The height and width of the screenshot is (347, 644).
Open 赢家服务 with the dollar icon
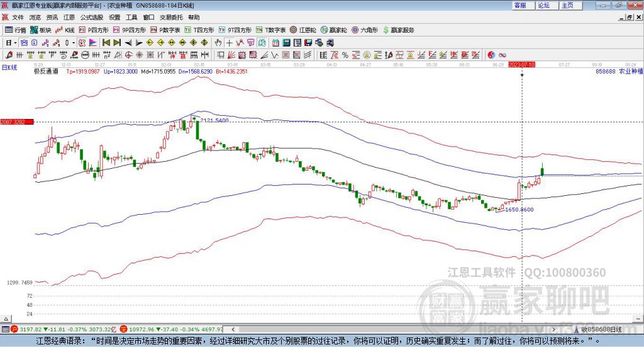pos(398,30)
